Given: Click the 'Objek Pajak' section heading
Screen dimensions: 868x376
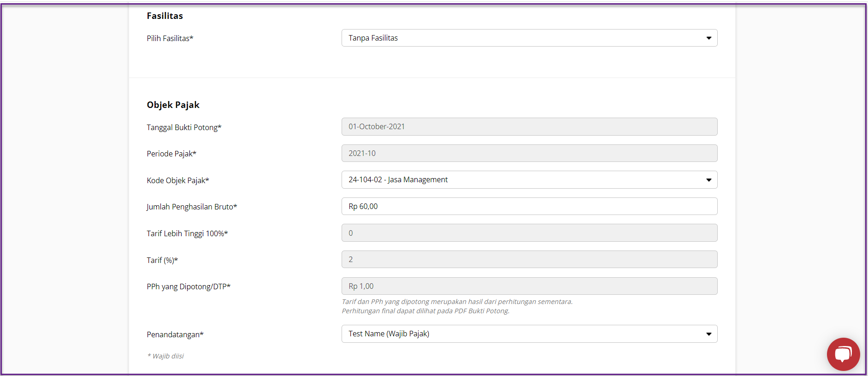Looking at the screenshot, I should coord(173,105).
